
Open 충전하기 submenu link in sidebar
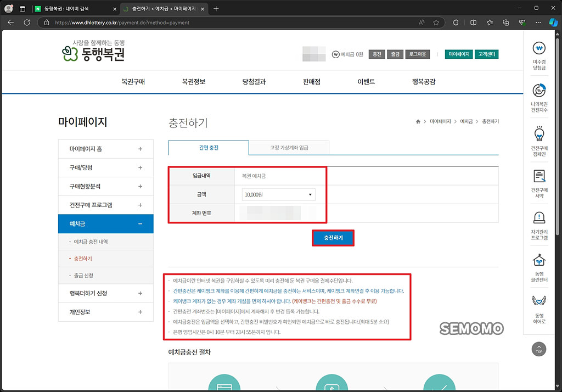83,259
